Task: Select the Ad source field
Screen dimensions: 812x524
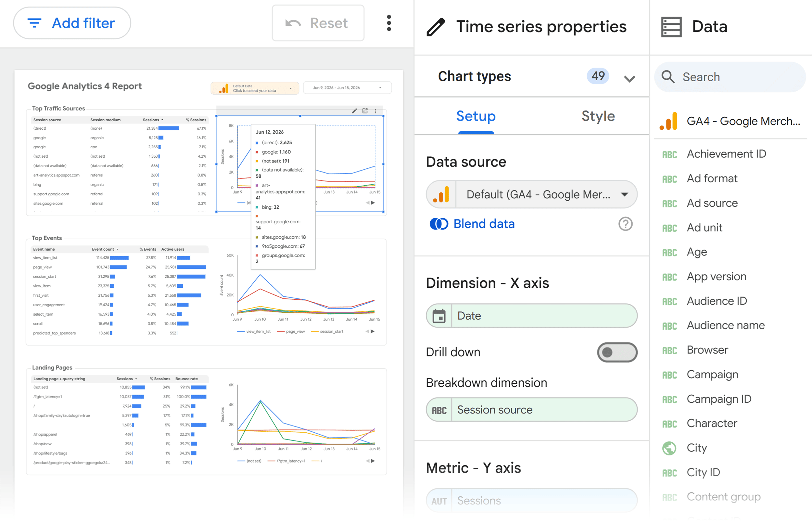Action: click(x=712, y=203)
